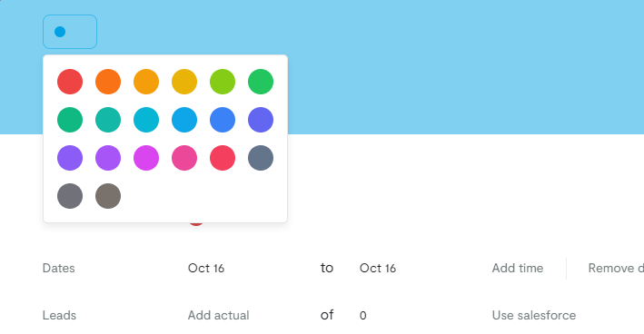This screenshot has height=334, width=644.
Task: Click the Use salesforce link
Action: click(x=534, y=316)
